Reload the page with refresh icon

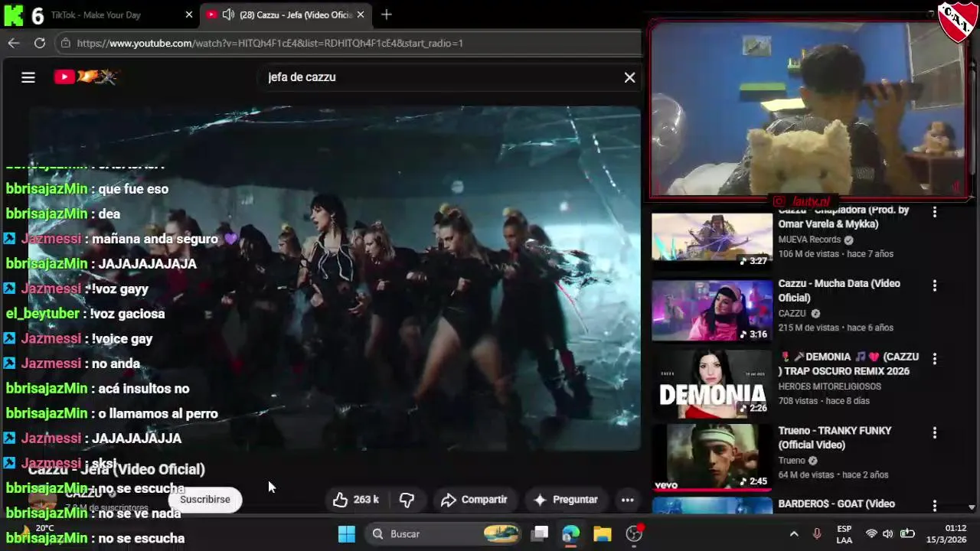click(40, 43)
